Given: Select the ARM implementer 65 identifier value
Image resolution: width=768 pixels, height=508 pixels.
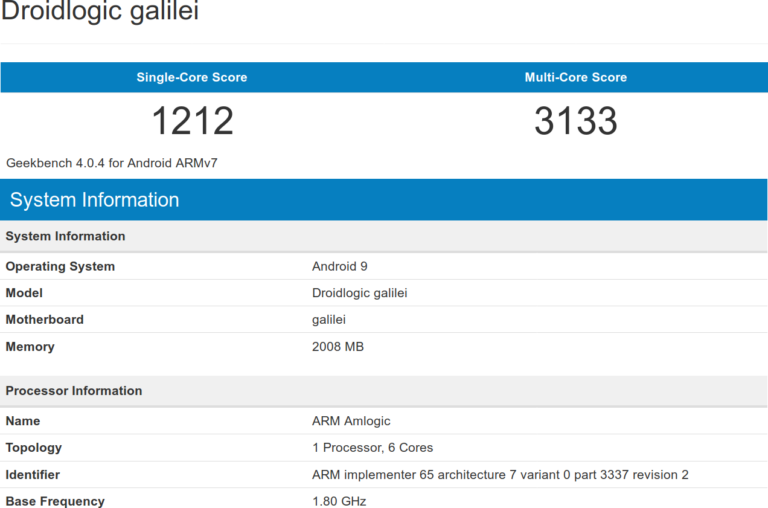Looking at the screenshot, I should pyautogui.click(x=500, y=475).
